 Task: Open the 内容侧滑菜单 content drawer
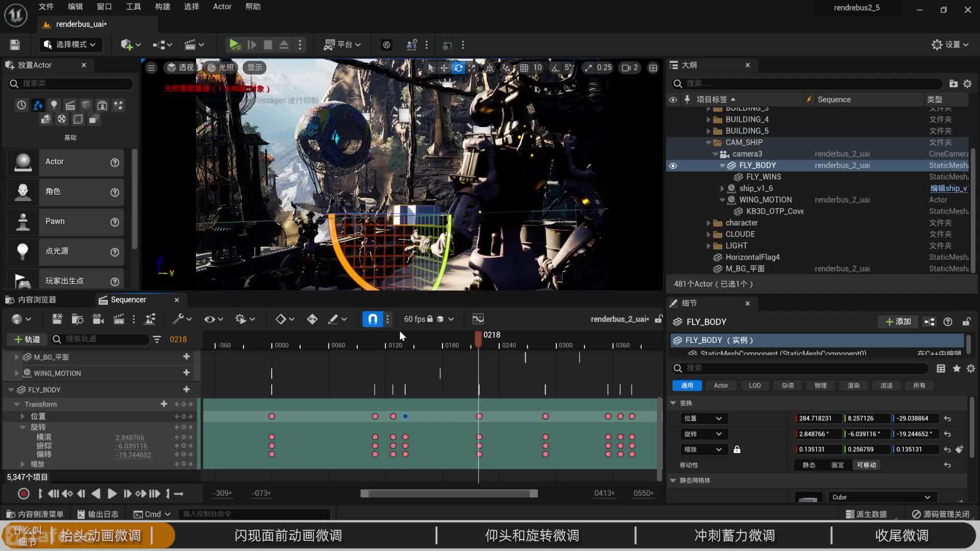[x=35, y=514]
